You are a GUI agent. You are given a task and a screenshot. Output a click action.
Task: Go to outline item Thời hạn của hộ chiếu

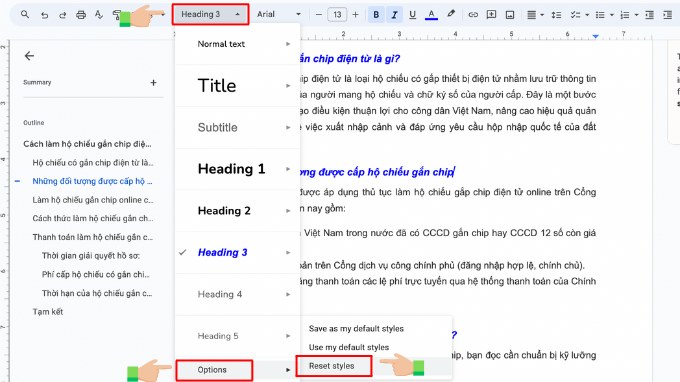click(97, 293)
